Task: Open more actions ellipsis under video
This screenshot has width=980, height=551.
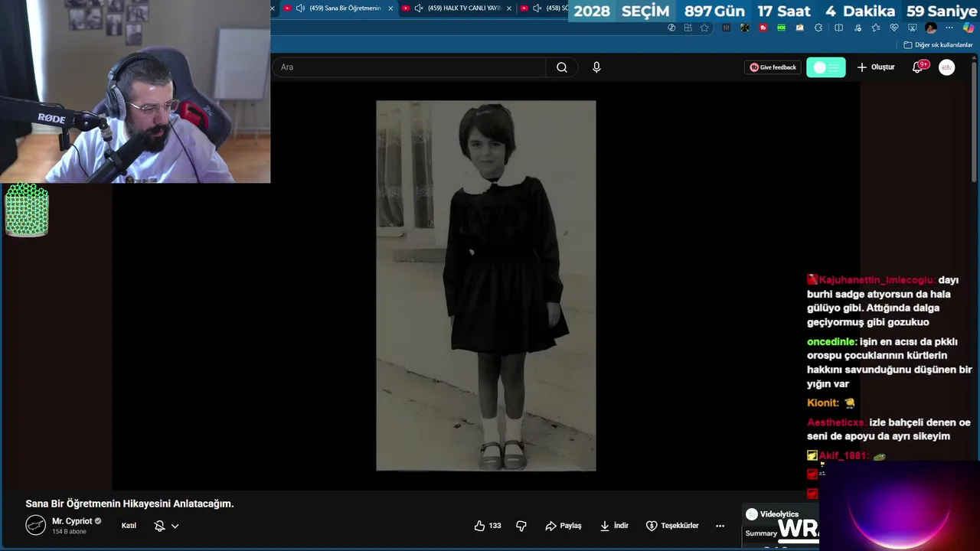Action: pos(720,526)
